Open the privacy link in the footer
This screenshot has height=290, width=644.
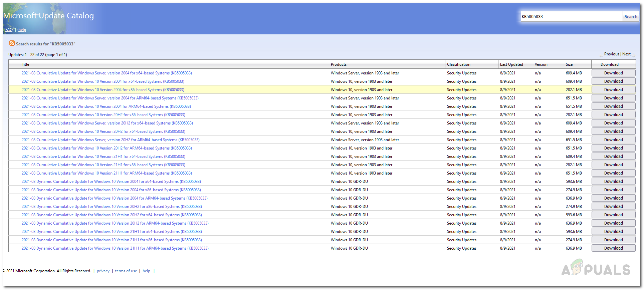pos(103,271)
